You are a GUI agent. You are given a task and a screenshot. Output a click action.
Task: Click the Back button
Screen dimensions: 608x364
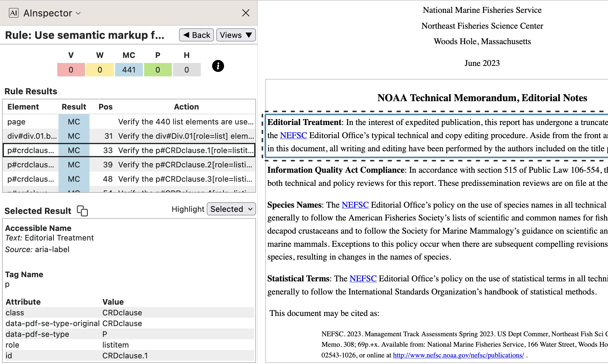click(196, 35)
